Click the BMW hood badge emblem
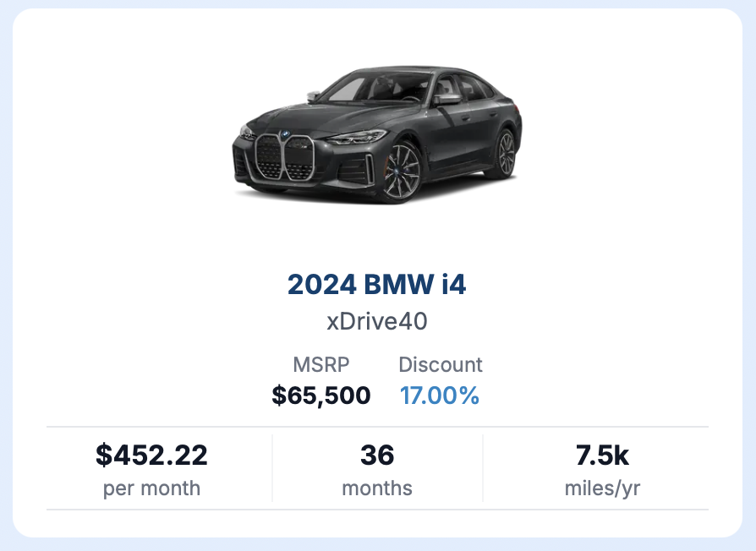This screenshot has width=756, height=551. click(x=285, y=134)
